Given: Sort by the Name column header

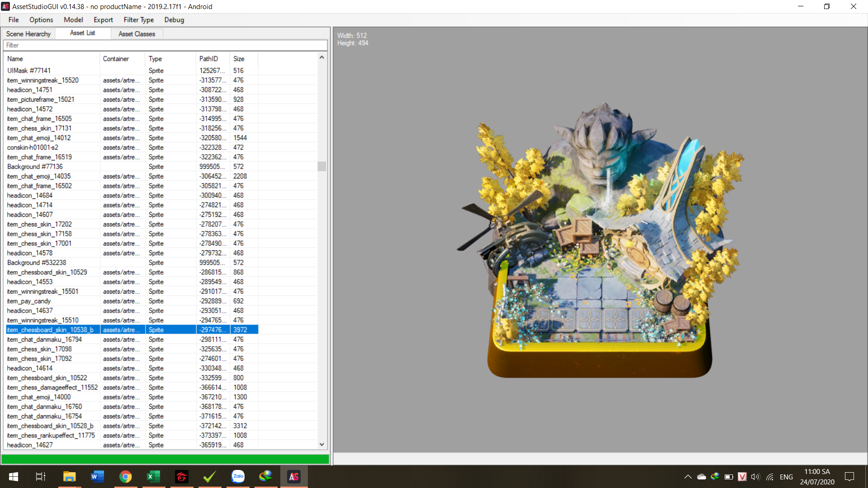Looking at the screenshot, I should point(52,59).
